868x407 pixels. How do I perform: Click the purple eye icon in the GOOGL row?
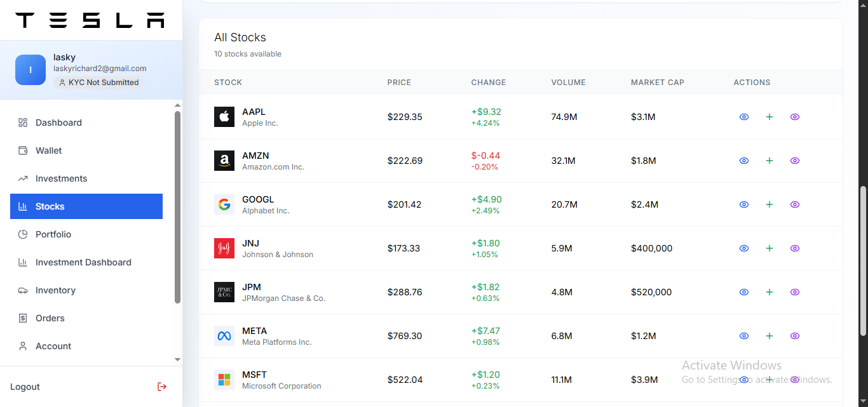pos(794,204)
